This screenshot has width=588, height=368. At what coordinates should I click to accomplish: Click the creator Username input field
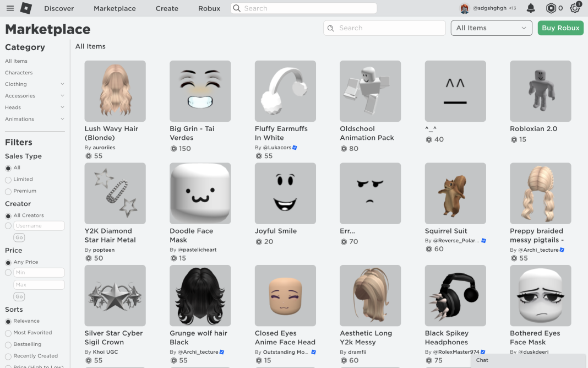(x=39, y=226)
